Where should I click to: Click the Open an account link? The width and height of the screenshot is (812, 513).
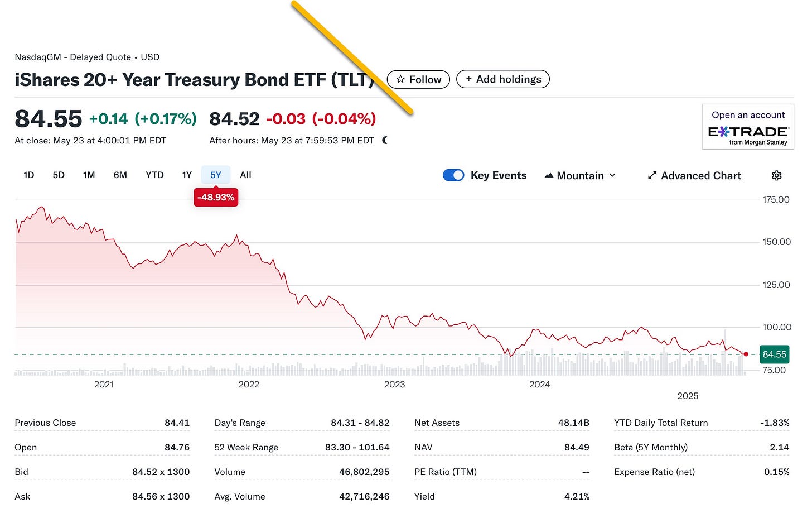tap(748, 115)
